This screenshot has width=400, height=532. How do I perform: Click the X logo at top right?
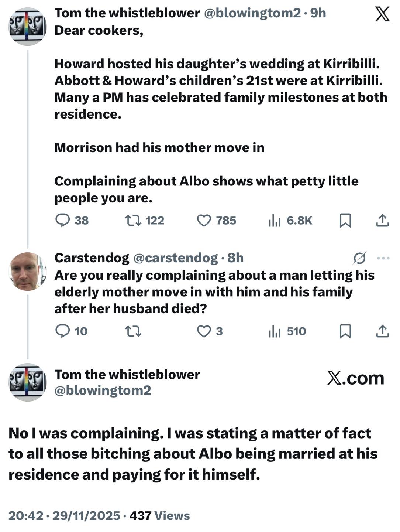382,15
